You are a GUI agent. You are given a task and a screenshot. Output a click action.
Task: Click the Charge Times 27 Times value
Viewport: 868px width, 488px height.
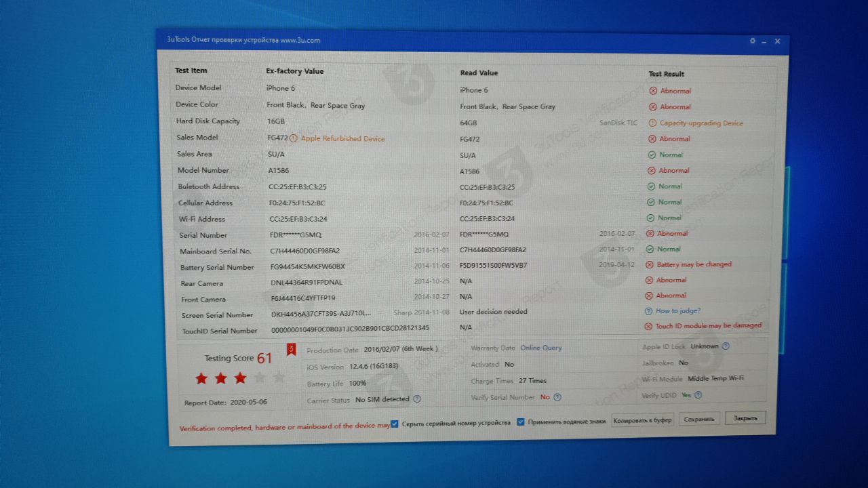[532, 381]
